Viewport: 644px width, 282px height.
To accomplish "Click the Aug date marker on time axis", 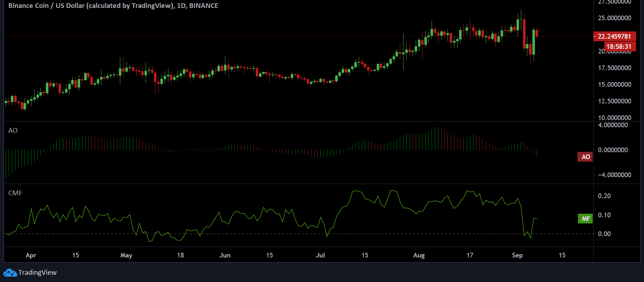I will [x=419, y=255].
